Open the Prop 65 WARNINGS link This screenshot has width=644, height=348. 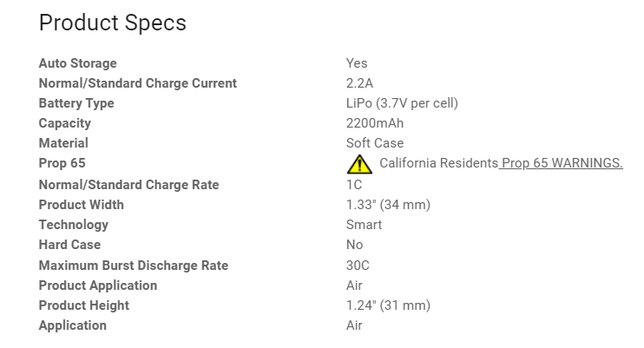click(x=562, y=163)
